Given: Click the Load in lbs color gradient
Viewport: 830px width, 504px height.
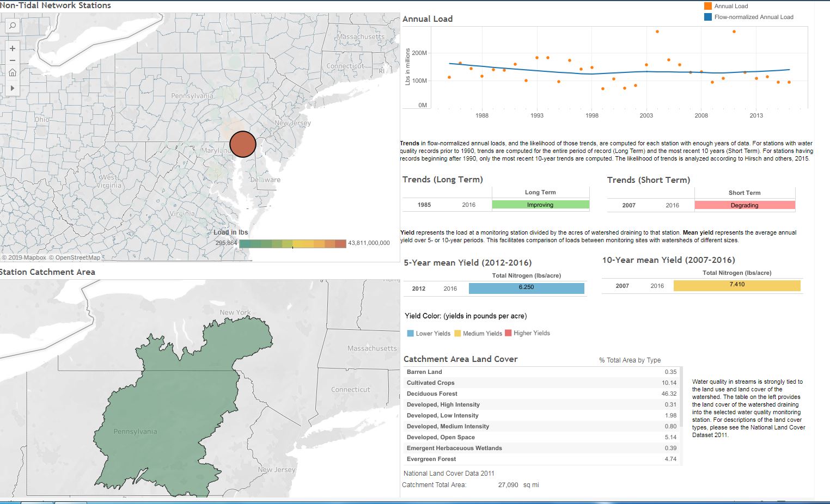Looking at the screenshot, I should pyautogui.click(x=292, y=243).
